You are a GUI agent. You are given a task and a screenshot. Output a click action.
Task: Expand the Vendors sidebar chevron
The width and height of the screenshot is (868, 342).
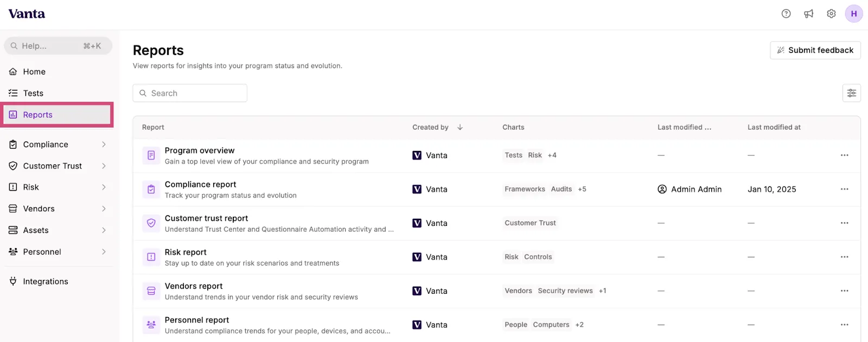104,209
